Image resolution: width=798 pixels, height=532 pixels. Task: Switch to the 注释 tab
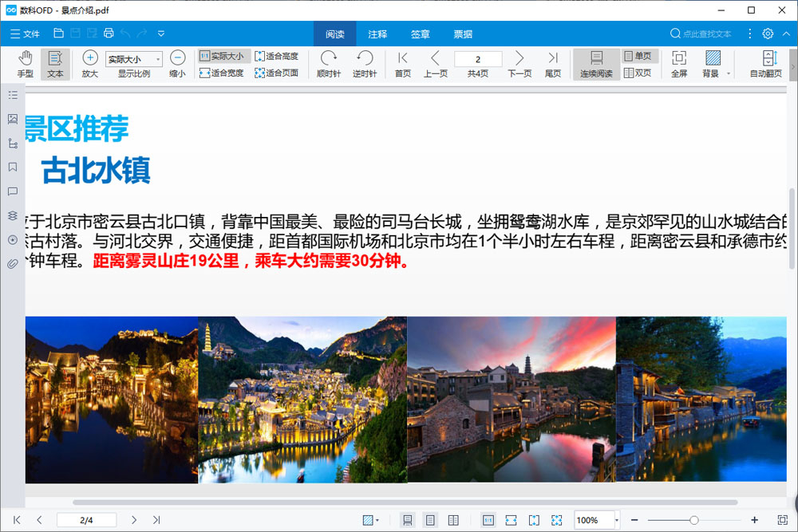point(377,34)
